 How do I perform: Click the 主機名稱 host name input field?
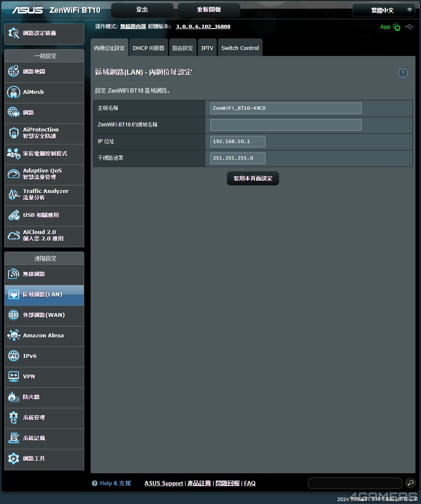point(286,108)
